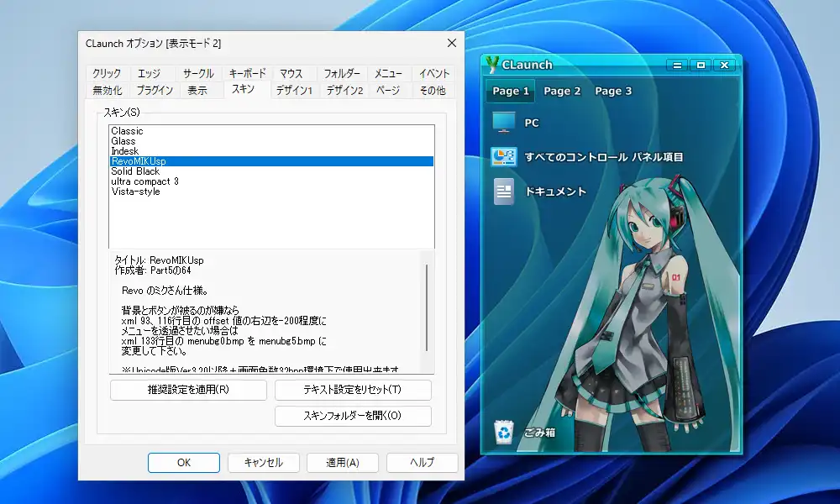The image size is (840, 504).
Task: Click the すべてのコントロール パネル項目 label
Action: click(x=604, y=157)
